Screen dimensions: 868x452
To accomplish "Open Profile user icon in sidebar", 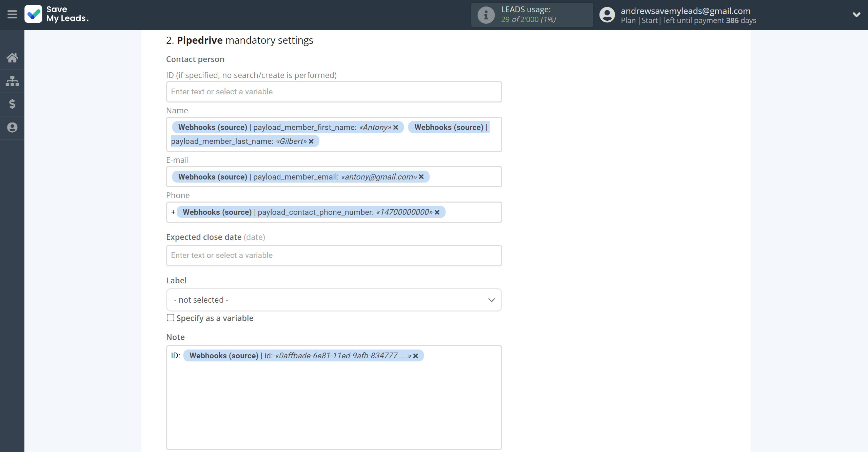I will [12, 128].
